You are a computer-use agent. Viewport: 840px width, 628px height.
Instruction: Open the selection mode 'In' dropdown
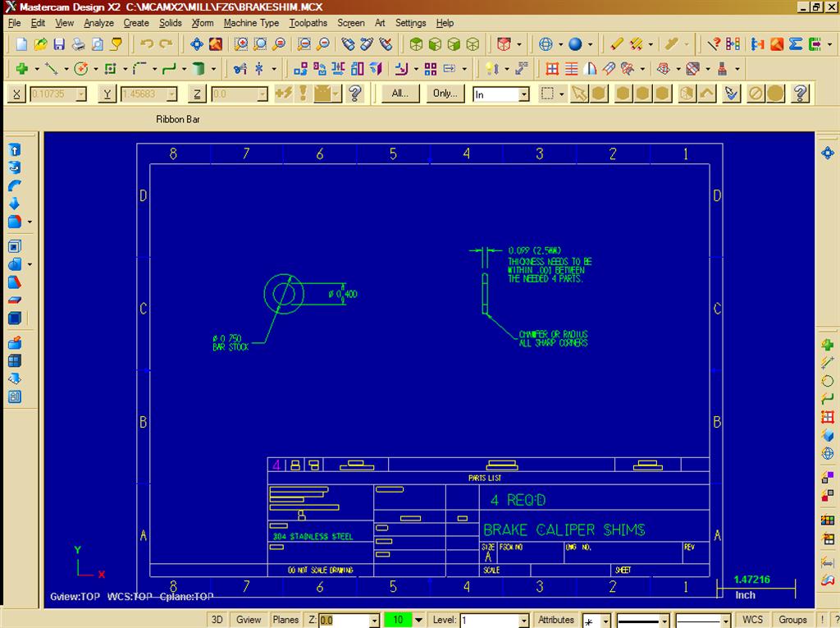[524, 94]
